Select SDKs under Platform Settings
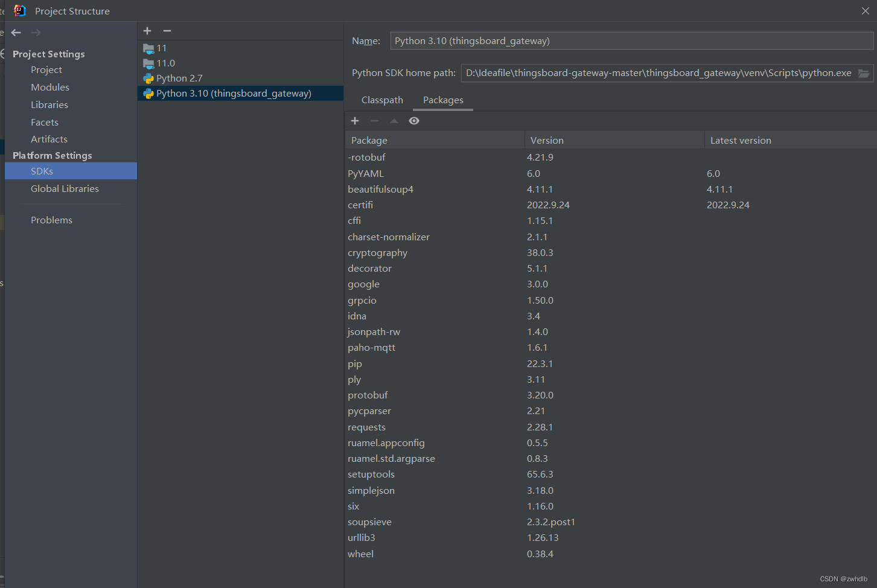The height and width of the screenshot is (588, 877). point(71,171)
